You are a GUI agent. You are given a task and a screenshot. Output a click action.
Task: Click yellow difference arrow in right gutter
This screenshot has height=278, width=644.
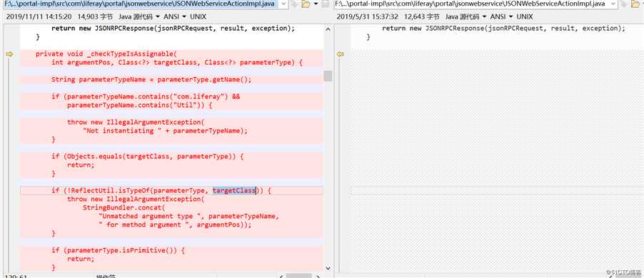(340, 54)
